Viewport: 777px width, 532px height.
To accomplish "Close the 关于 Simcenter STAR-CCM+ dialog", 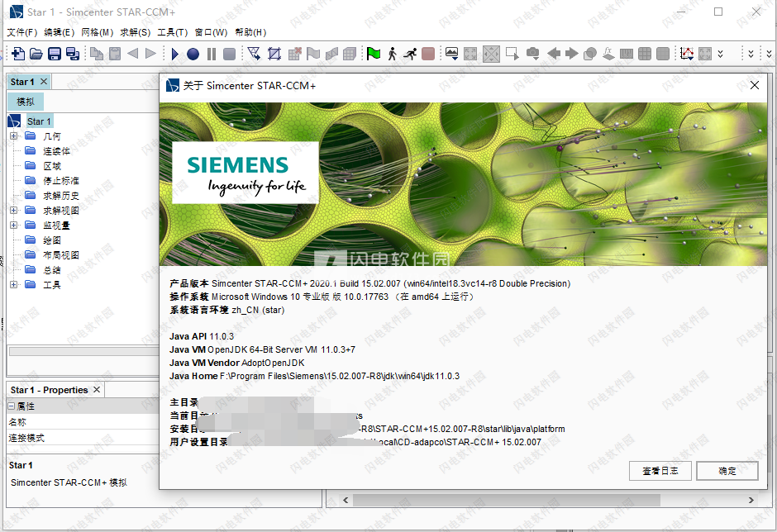I will [755, 85].
